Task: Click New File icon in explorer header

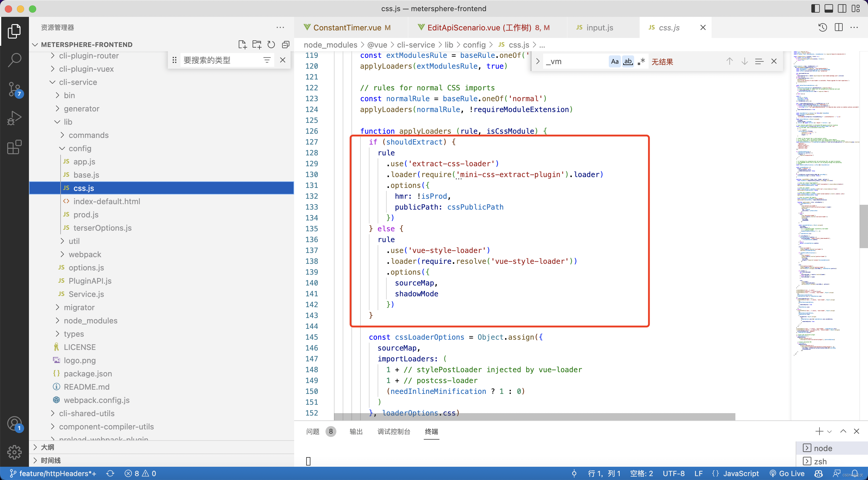Action: 242,45
